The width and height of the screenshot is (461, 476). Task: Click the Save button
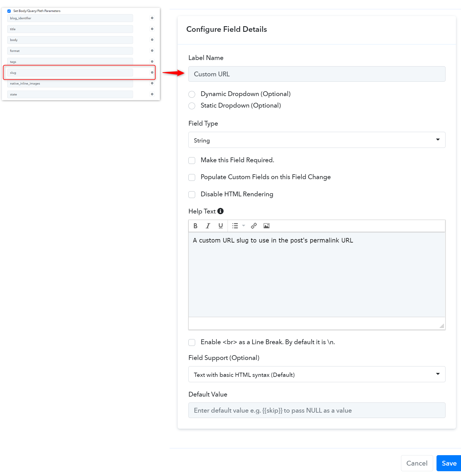(449, 463)
